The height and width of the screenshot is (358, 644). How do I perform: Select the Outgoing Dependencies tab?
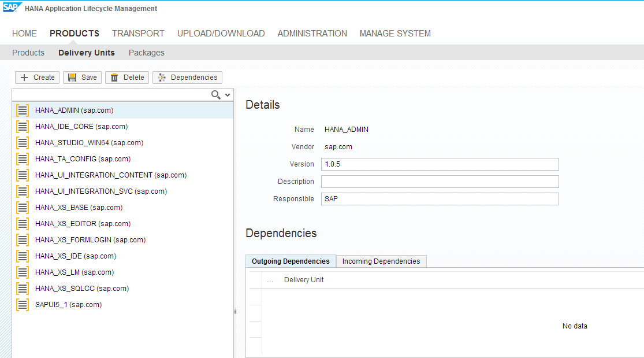point(291,261)
